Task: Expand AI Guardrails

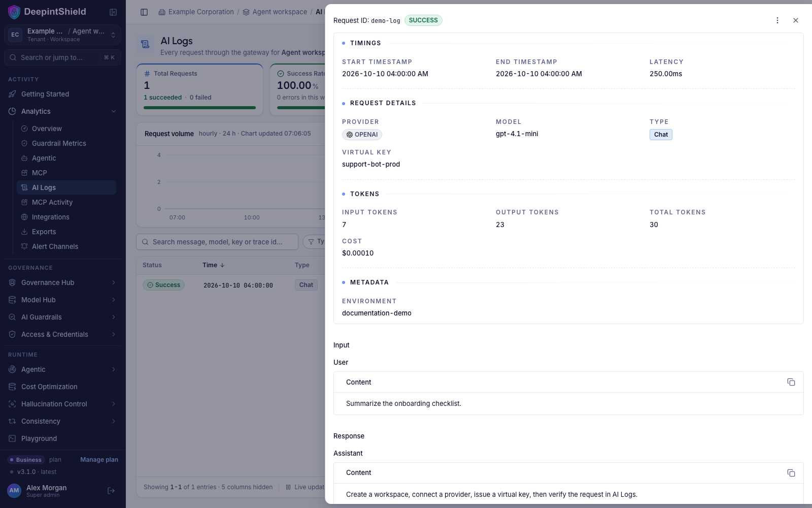Action: pyautogui.click(x=63, y=317)
